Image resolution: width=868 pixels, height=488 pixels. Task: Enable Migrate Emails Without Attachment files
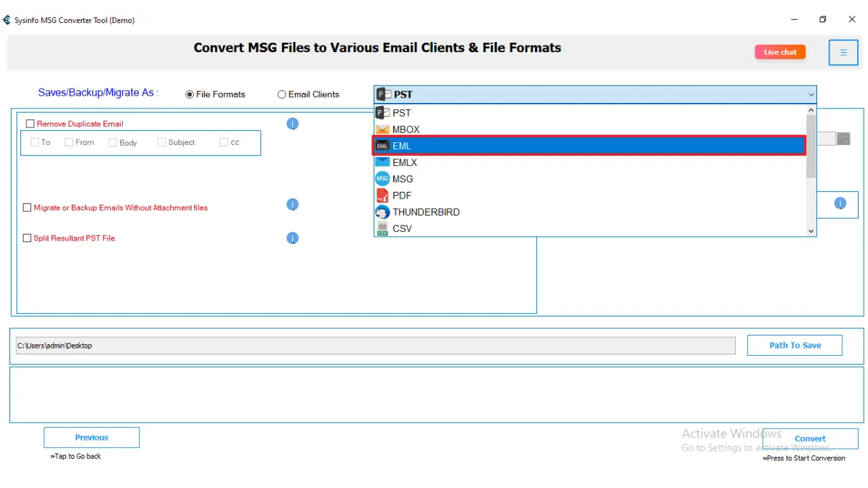click(x=27, y=208)
